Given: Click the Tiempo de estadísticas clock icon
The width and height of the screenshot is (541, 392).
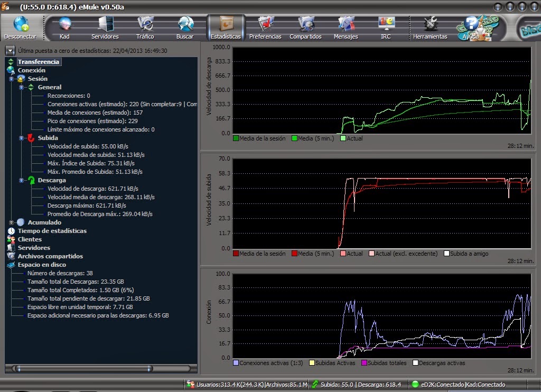Looking at the screenshot, I should coord(11,231).
